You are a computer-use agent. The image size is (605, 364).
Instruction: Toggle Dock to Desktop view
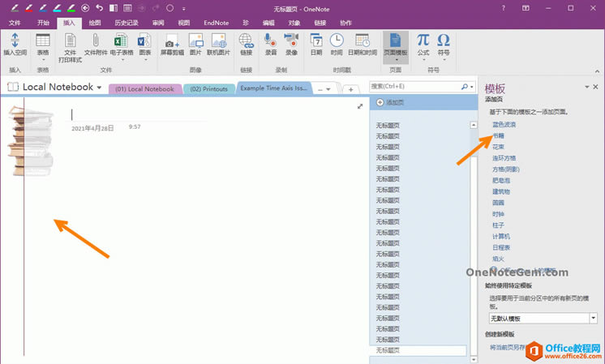[114, 8]
